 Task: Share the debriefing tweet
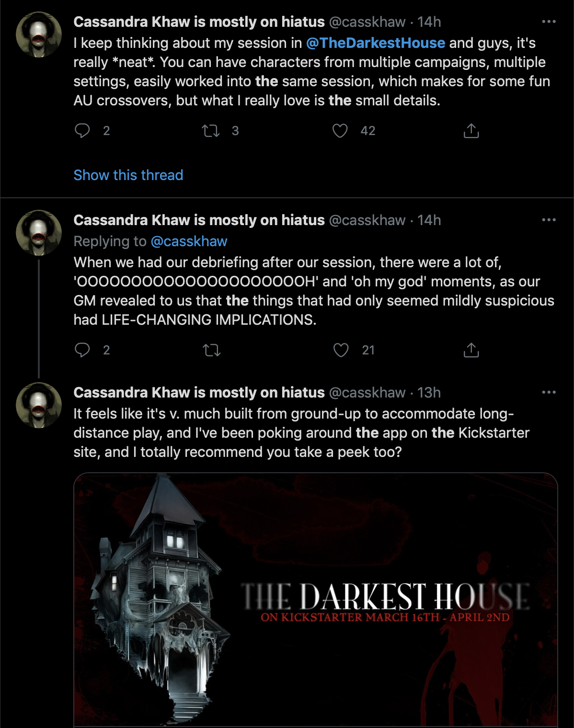pyautogui.click(x=471, y=350)
